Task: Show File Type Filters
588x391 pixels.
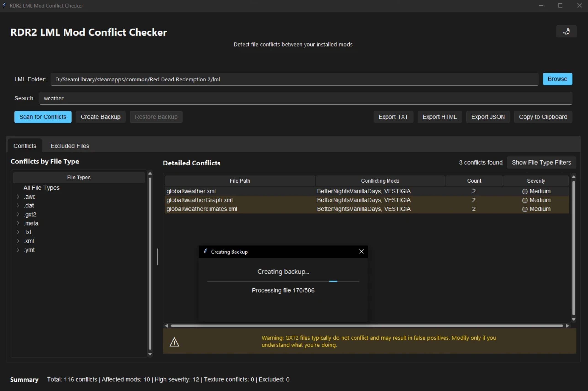Action: click(x=541, y=162)
